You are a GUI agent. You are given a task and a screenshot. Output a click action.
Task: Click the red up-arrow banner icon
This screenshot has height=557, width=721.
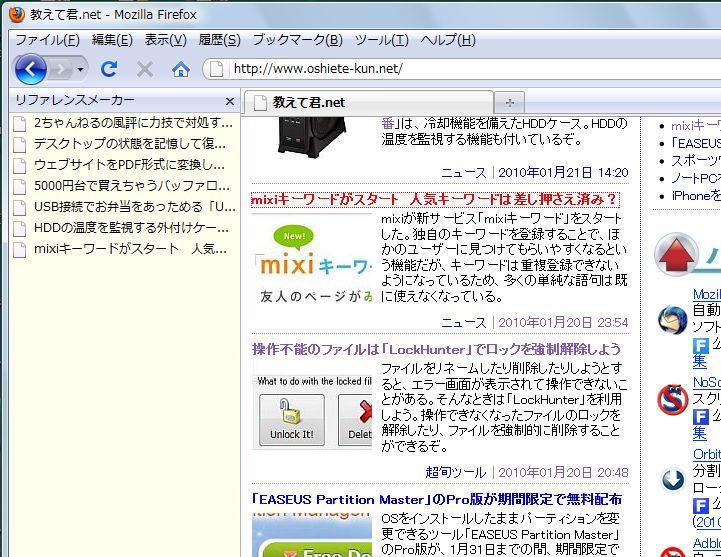[x=676, y=254]
